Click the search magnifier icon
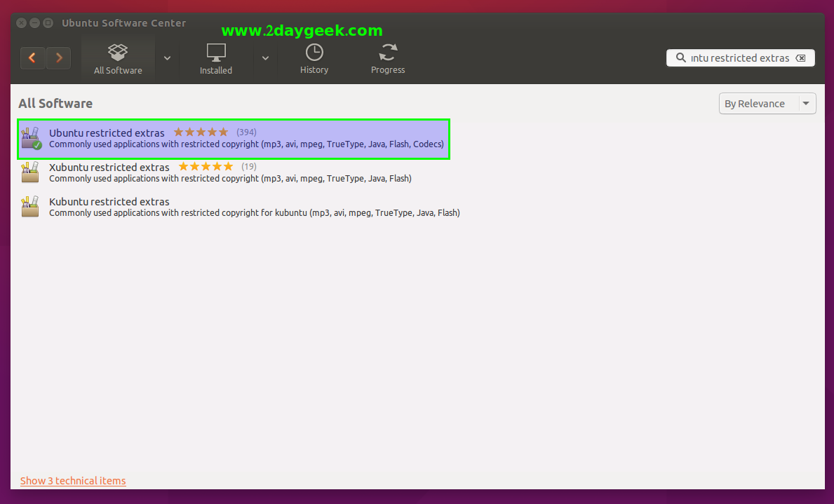This screenshot has width=834, height=504. (x=680, y=57)
